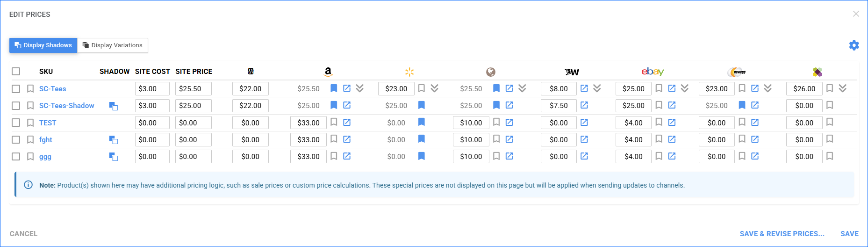Screen dimensions: 868x247
Task: Select Display Shadows view
Action: pos(43,45)
